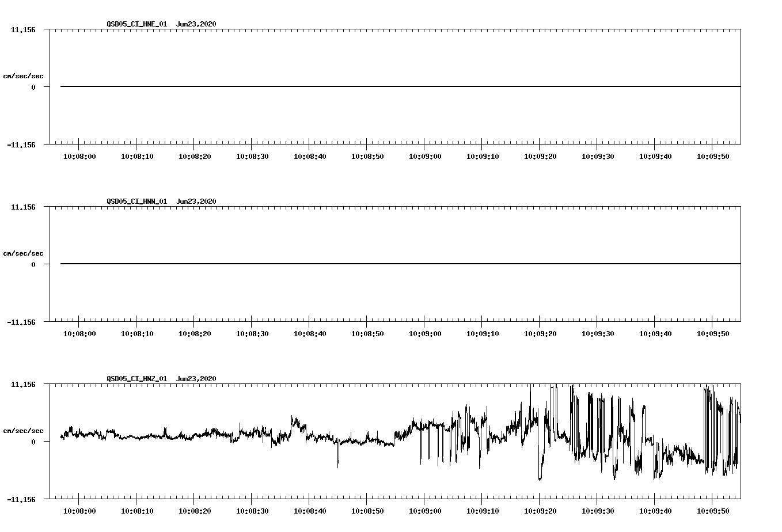782x532 pixels.
Task: Click the zero axis label of HNZ plot
Action: pos(33,442)
